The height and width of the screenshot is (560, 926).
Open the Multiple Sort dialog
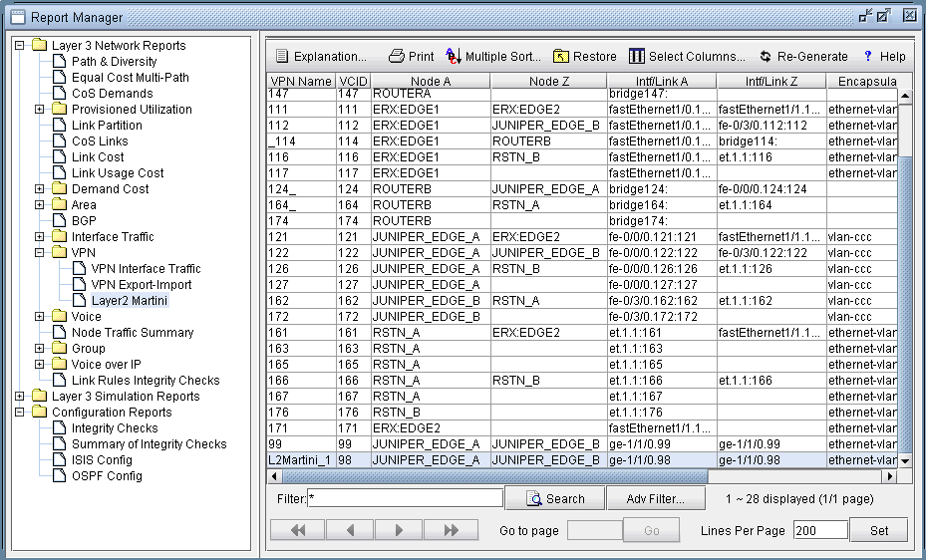point(493,57)
